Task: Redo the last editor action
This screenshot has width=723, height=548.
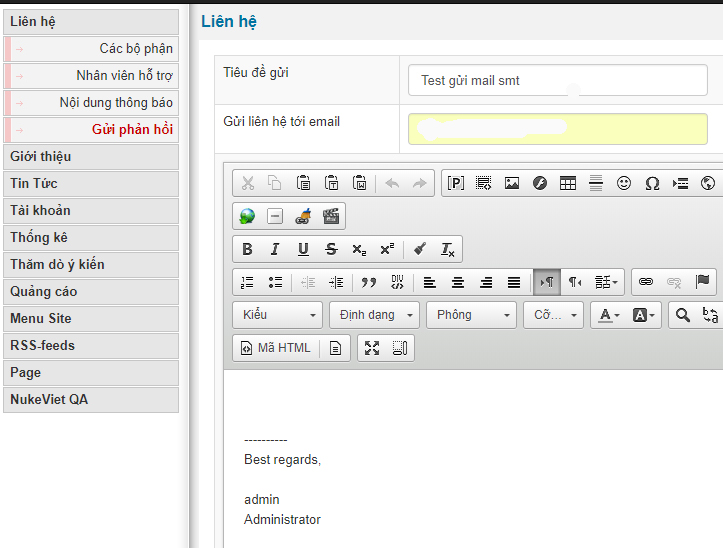Action: pos(420,183)
